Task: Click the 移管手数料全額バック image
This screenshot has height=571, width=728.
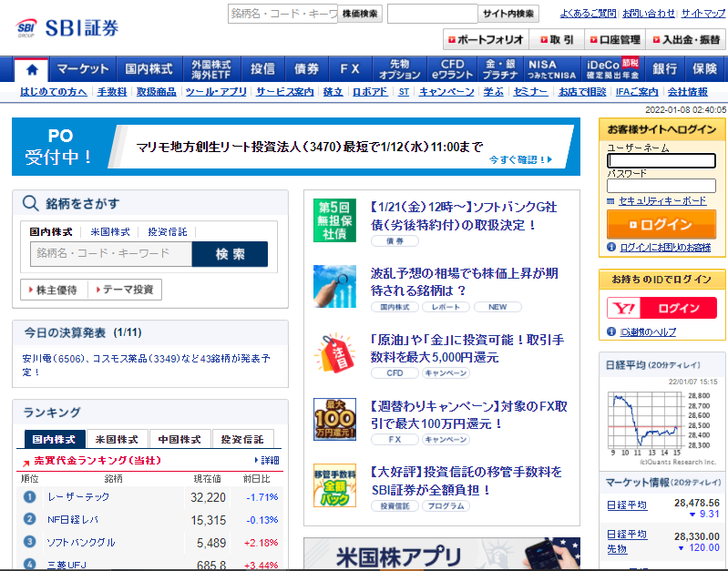Action: click(x=334, y=485)
